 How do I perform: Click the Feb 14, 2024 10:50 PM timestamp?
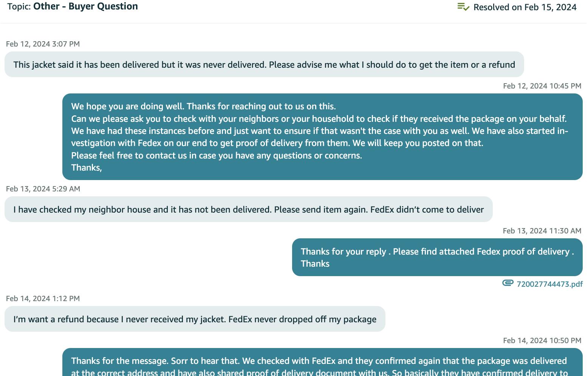(x=542, y=340)
